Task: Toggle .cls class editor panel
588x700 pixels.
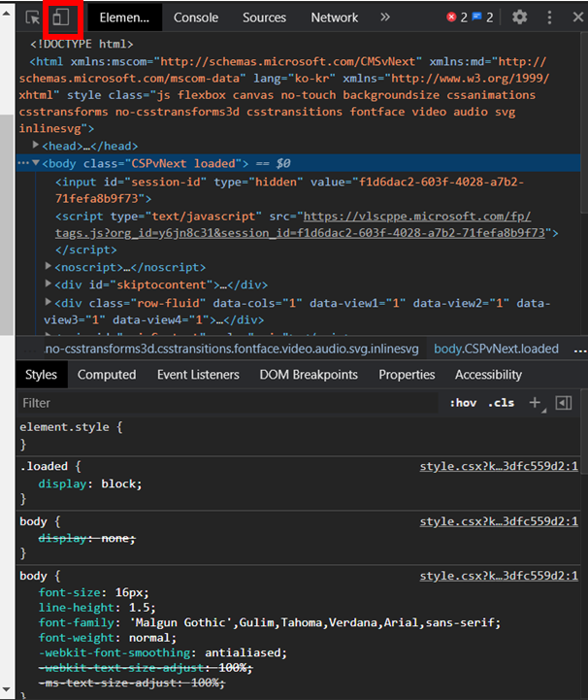Action: pos(501,403)
